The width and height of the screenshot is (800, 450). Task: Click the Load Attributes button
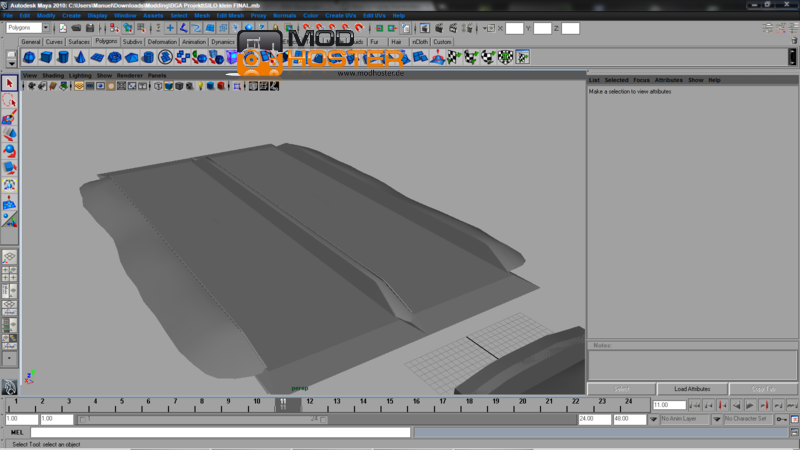(692, 389)
